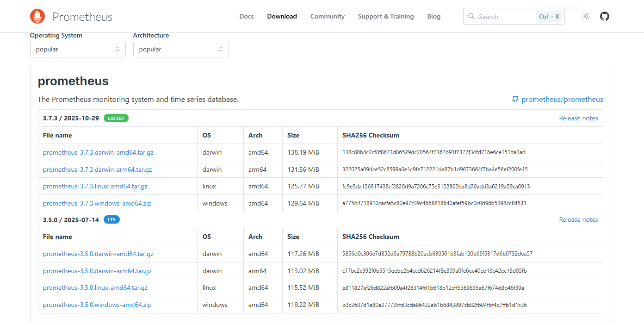Open Release notes for version 3.7.3
Image resolution: width=644 pixels, height=325 pixels.
point(578,118)
